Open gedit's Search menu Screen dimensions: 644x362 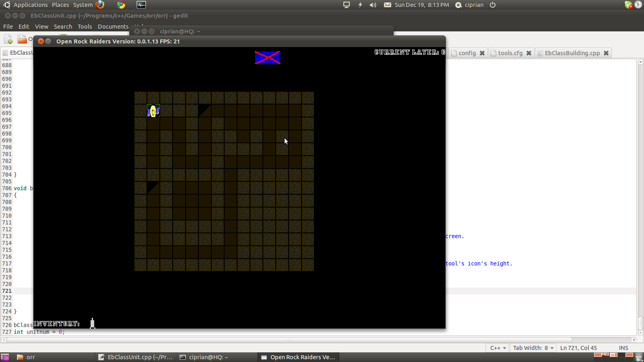tap(63, 27)
